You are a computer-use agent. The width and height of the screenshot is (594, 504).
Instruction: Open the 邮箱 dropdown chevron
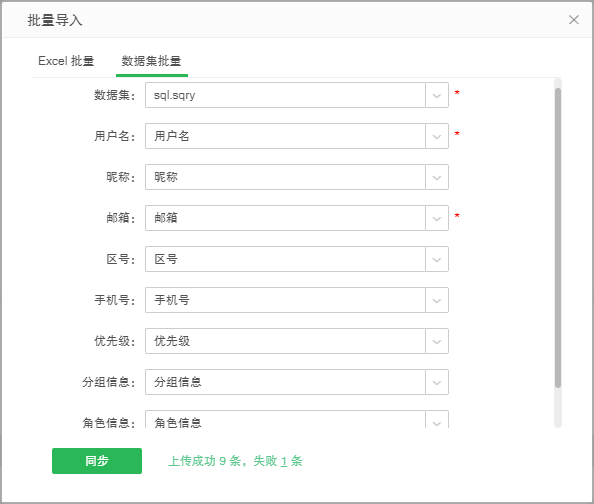(x=437, y=218)
